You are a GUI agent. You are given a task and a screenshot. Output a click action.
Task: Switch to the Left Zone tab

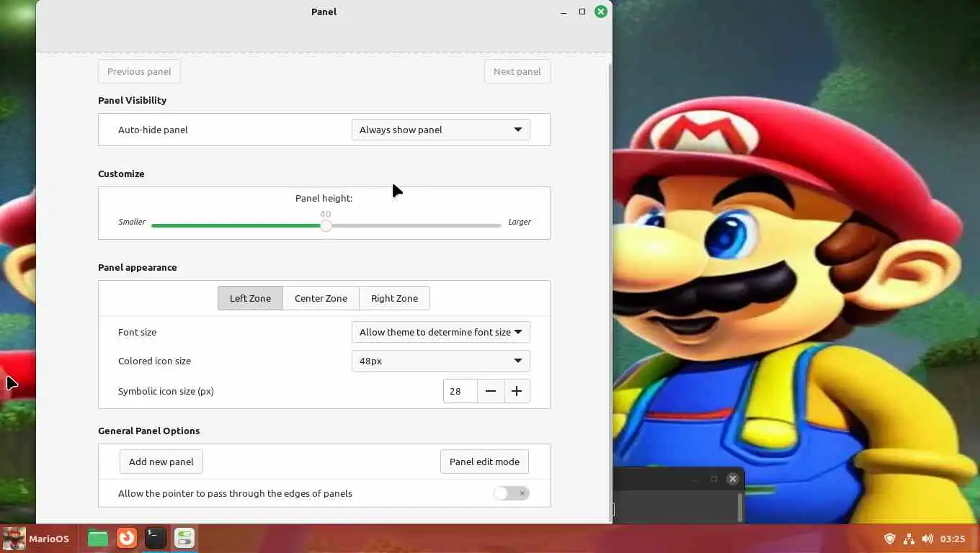coord(250,298)
